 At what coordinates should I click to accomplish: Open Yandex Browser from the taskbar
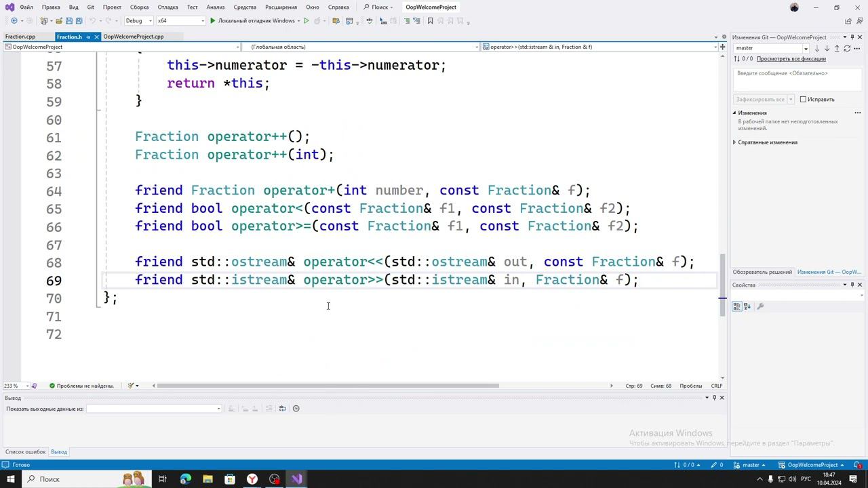[x=252, y=479]
